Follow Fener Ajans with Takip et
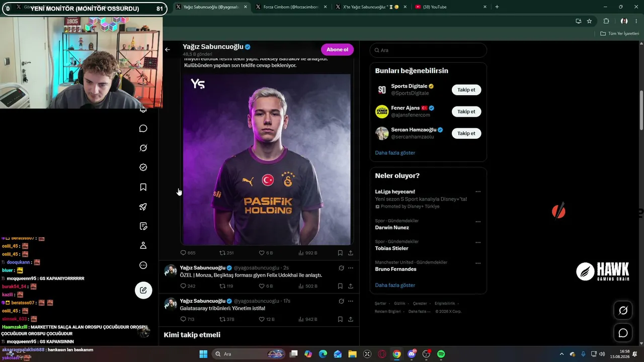 (466, 112)
